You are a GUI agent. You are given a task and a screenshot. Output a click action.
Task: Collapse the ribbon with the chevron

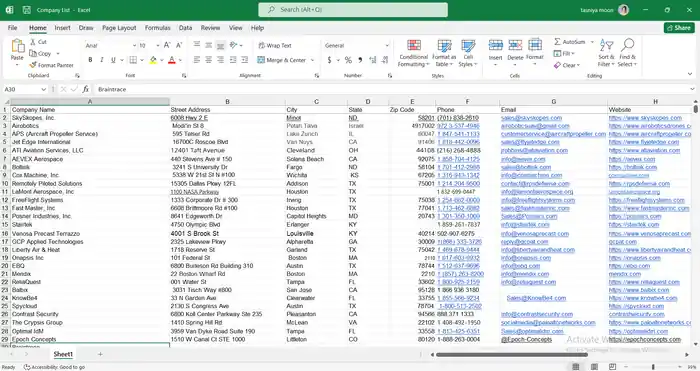(x=690, y=74)
